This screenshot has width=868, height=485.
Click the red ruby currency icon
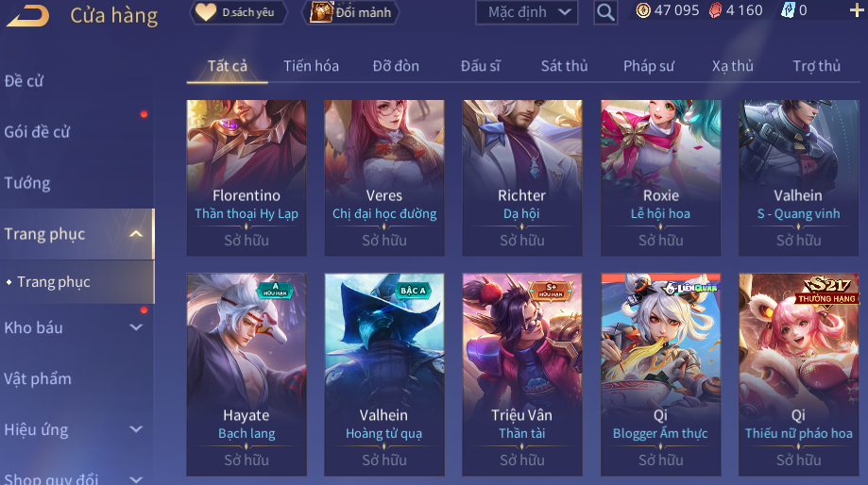pos(715,10)
